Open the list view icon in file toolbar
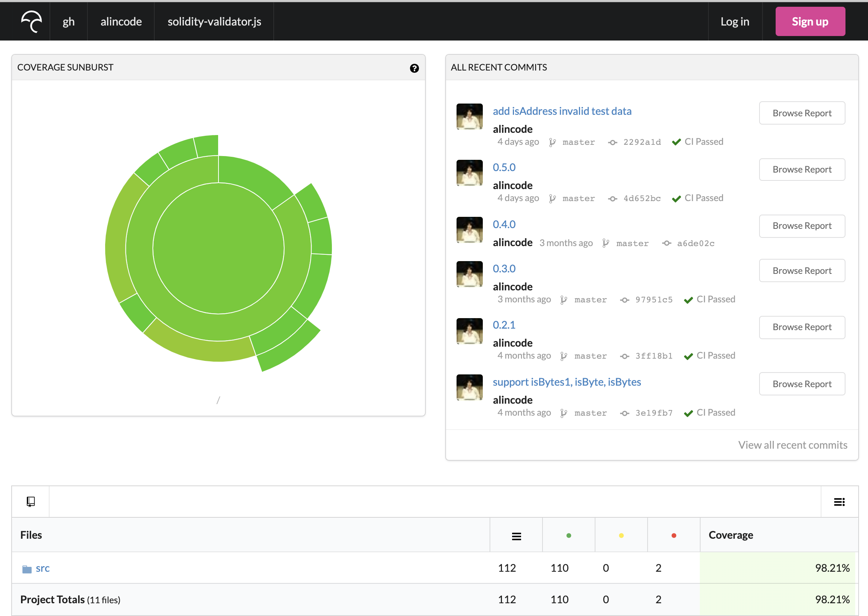The width and height of the screenshot is (868, 616). (839, 502)
